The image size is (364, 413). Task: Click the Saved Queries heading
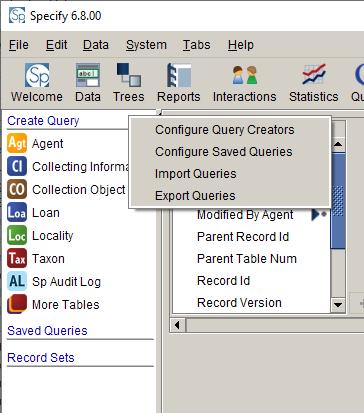pos(47,331)
